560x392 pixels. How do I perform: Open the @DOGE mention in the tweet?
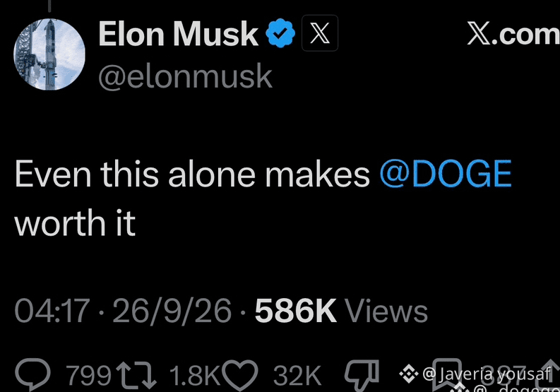click(x=446, y=174)
